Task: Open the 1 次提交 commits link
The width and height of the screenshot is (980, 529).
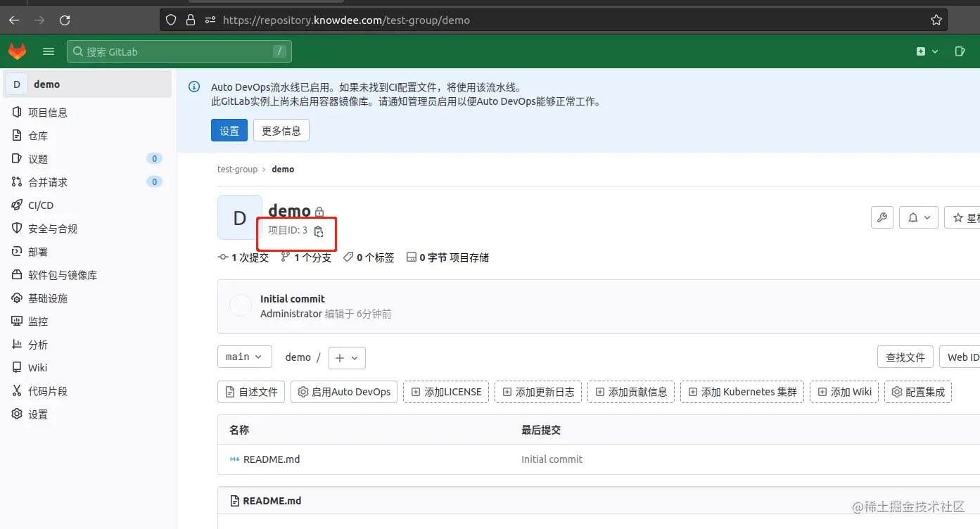Action: pyautogui.click(x=243, y=257)
